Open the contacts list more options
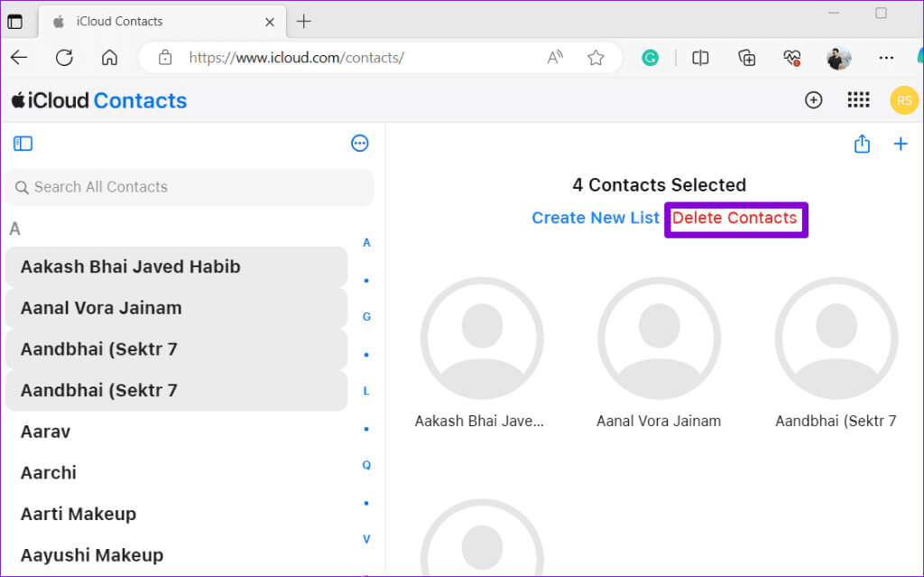 point(359,144)
